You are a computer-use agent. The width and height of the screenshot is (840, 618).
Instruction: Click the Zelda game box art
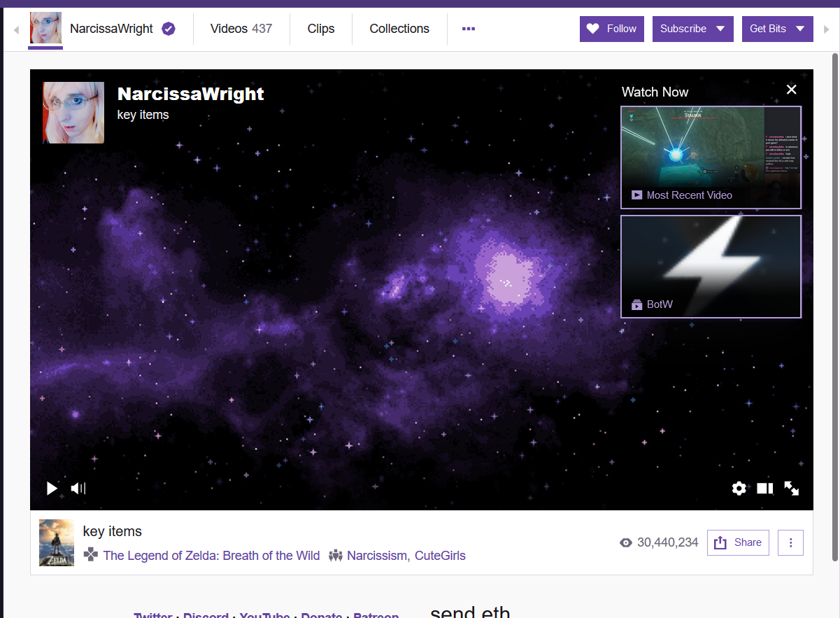coord(57,542)
